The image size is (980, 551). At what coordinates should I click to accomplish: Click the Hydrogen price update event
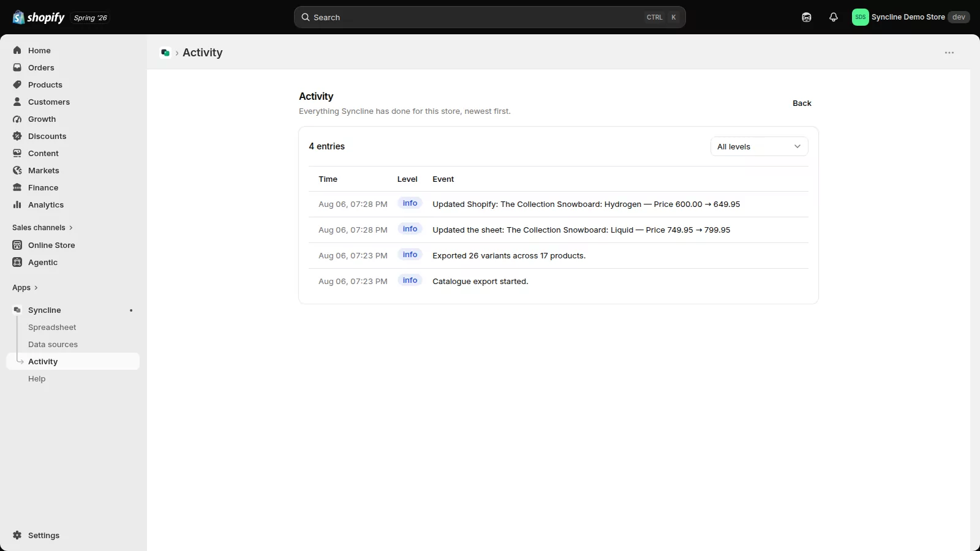click(x=586, y=204)
